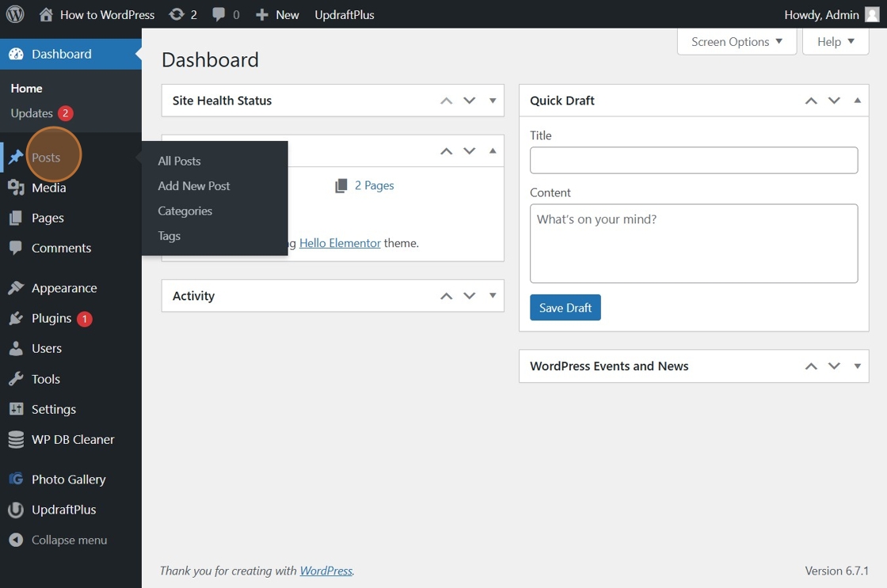Image resolution: width=887 pixels, height=588 pixels.
Task: Click the Posts pushpin icon
Action: [x=16, y=157]
